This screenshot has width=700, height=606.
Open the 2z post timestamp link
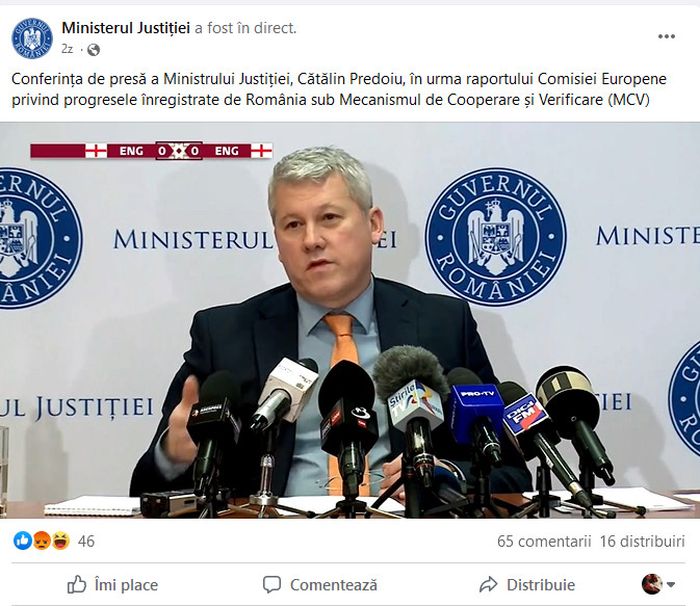[67, 49]
